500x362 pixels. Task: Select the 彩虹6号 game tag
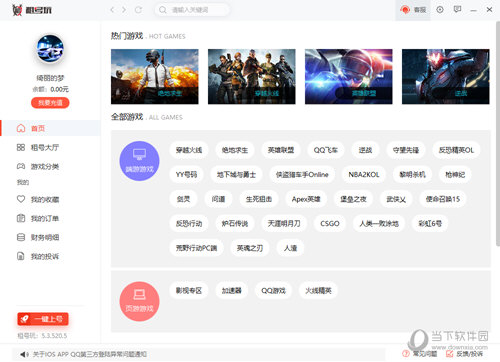coord(430,223)
